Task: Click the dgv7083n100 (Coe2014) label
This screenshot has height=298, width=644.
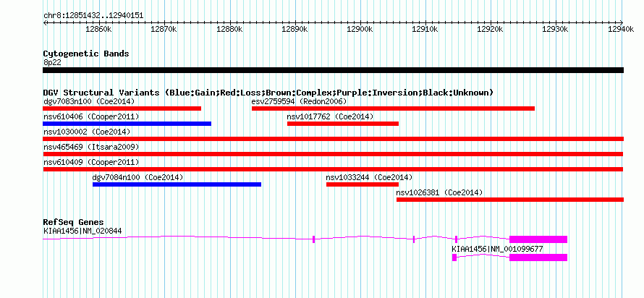Action: pyautogui.click(x=89, y=101)
